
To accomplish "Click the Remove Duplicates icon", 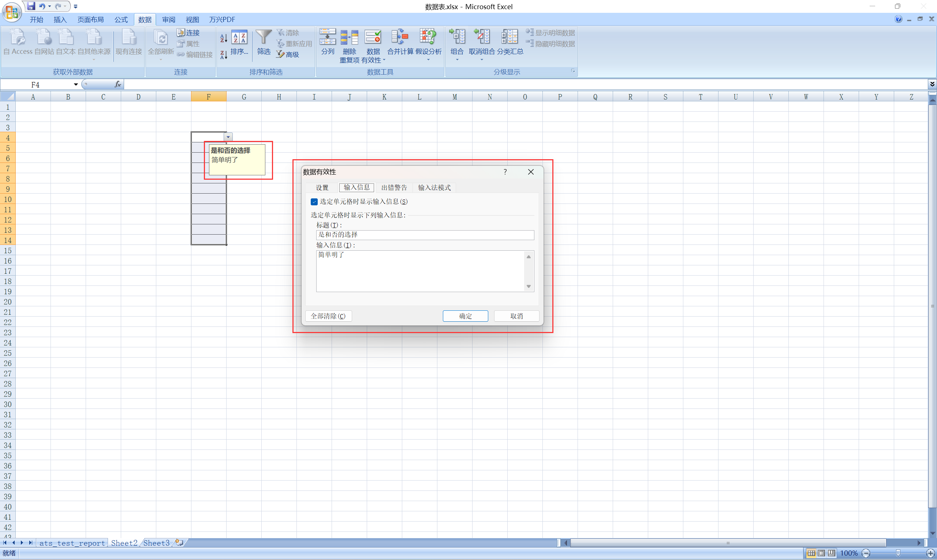I will tap(349, 38).
